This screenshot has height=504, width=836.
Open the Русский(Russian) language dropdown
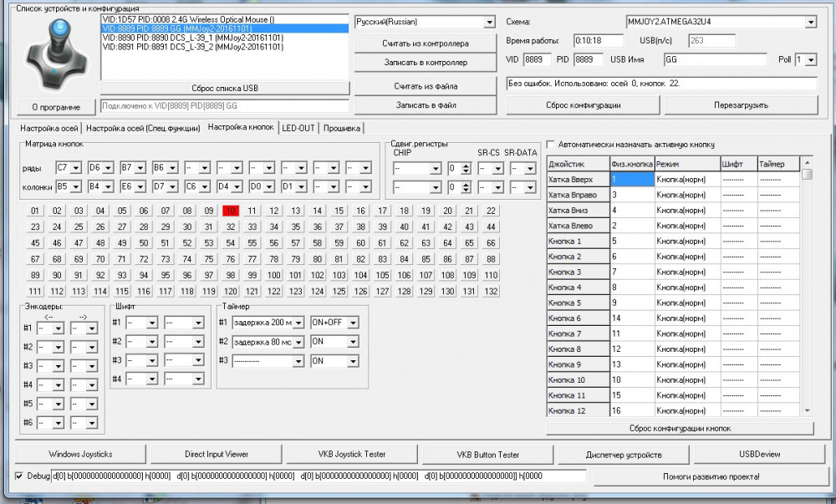tap(489, 22)
